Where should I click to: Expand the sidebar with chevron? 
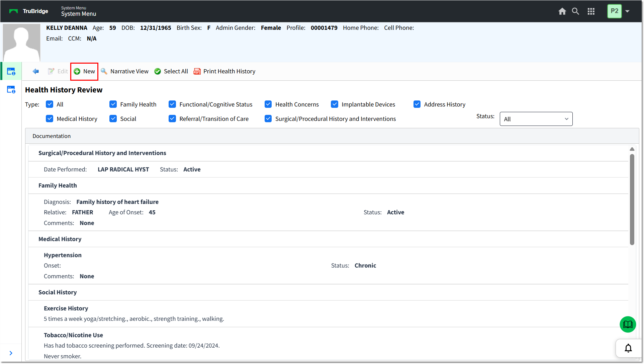click(11, 353)
